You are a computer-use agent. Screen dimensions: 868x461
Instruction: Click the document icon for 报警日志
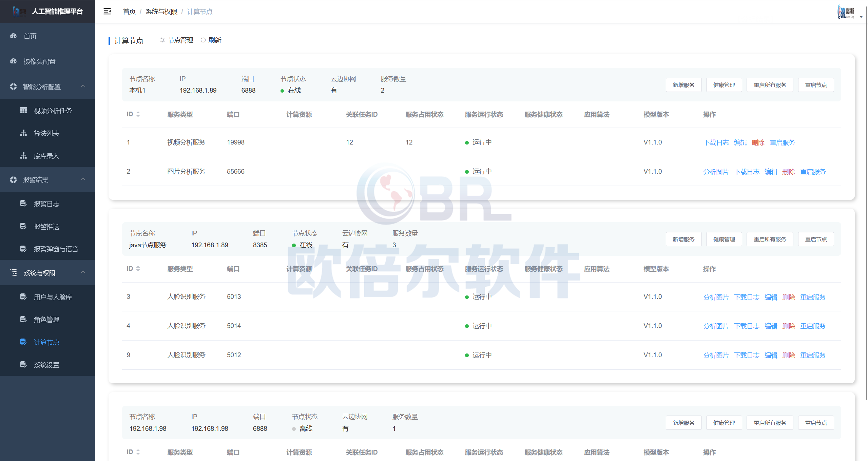(x=23, y=204)
